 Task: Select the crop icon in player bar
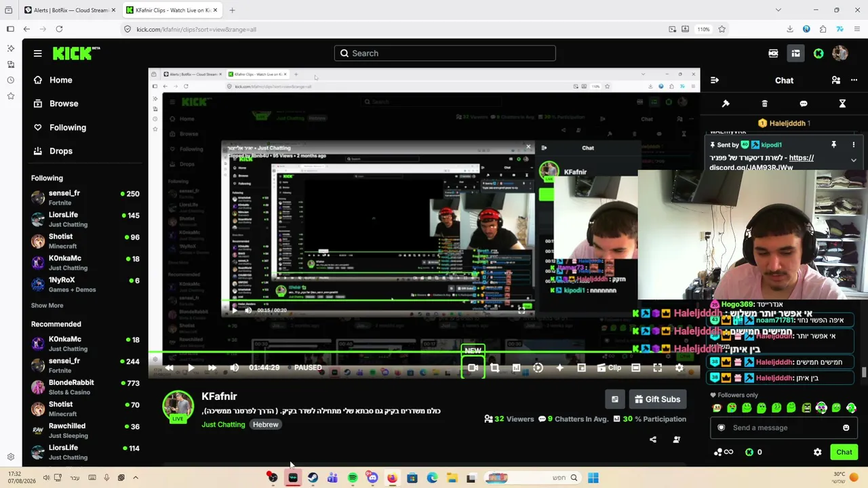click(x=494, y=368)
